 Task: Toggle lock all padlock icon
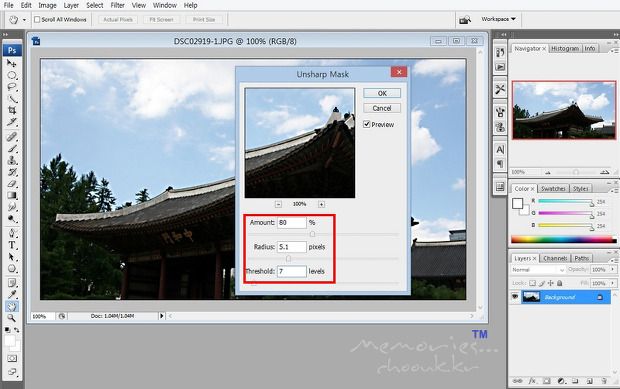point(560,283)
